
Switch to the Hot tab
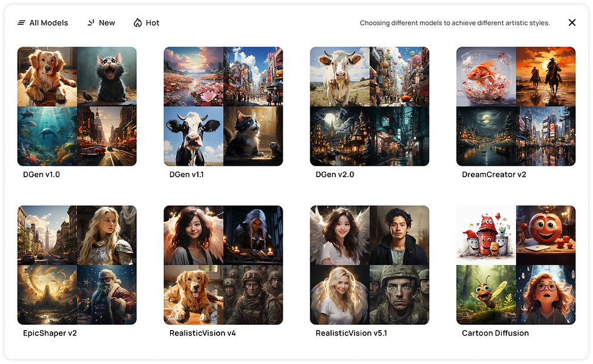146,23
